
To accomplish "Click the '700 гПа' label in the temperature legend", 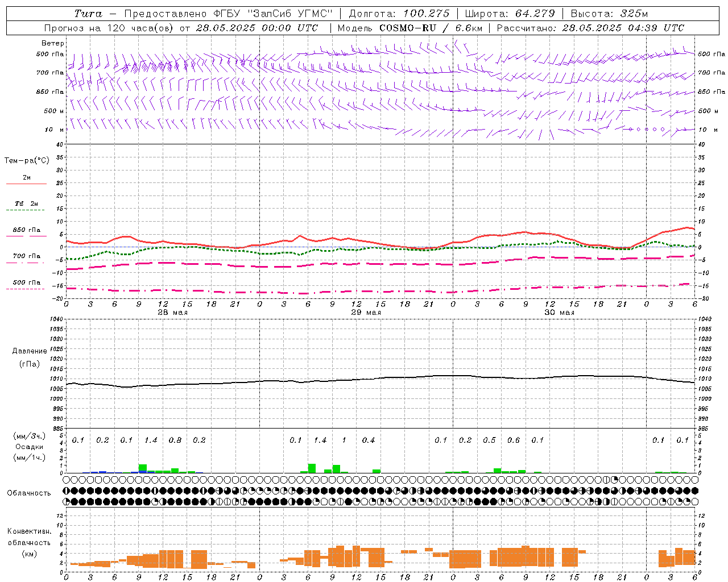I will coord(27,256).
